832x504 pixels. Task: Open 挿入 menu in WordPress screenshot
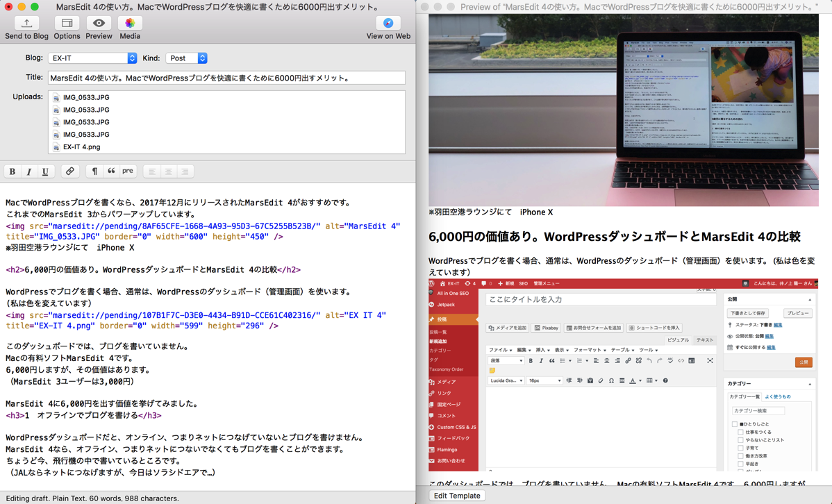(542, 350)
